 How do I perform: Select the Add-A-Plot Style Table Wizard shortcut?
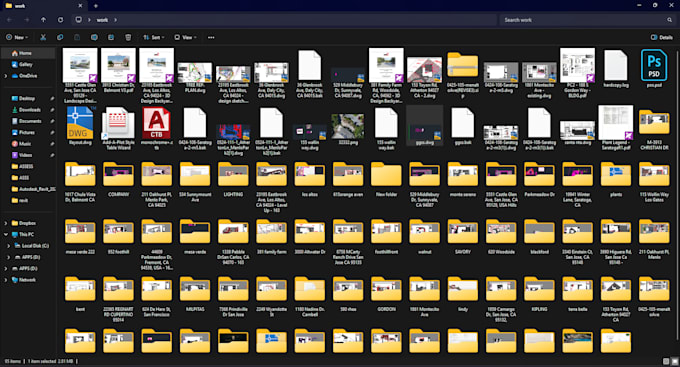pos(118,123)
